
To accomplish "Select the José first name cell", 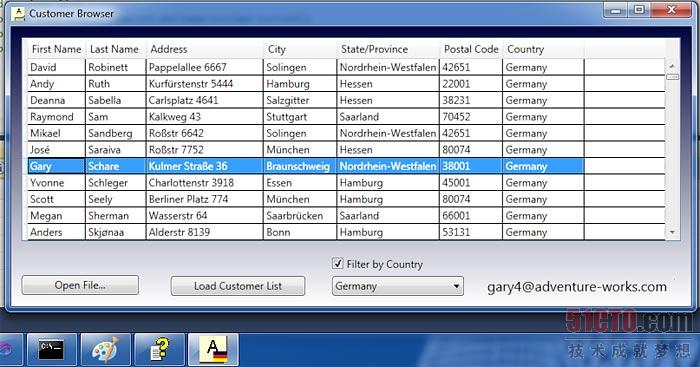I will point(56,150).
